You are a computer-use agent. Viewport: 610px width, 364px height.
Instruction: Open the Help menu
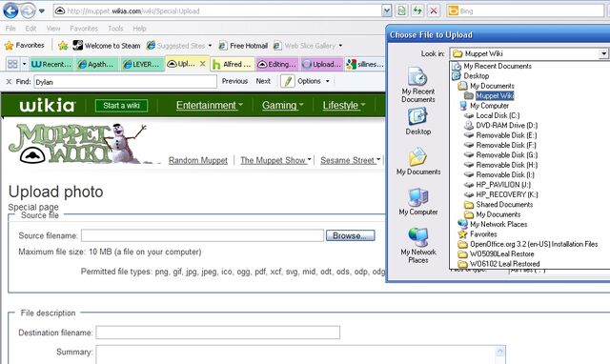point(139,29)
